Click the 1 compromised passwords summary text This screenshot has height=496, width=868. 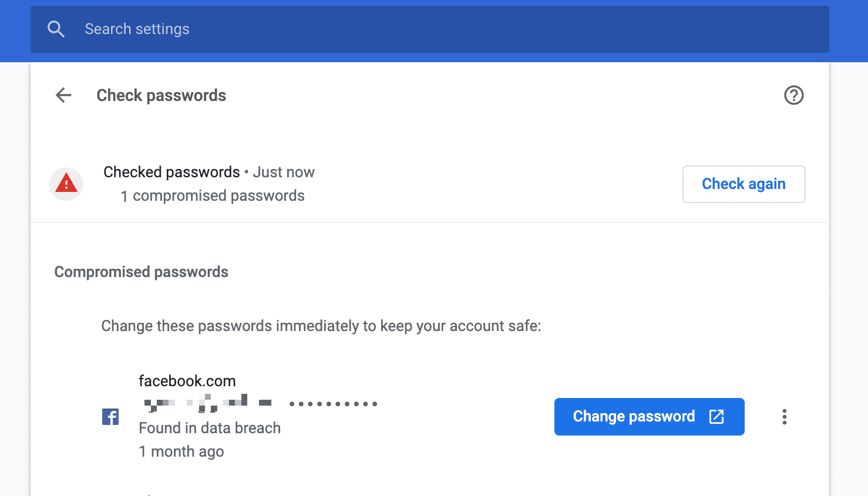[x=213, y=195]
